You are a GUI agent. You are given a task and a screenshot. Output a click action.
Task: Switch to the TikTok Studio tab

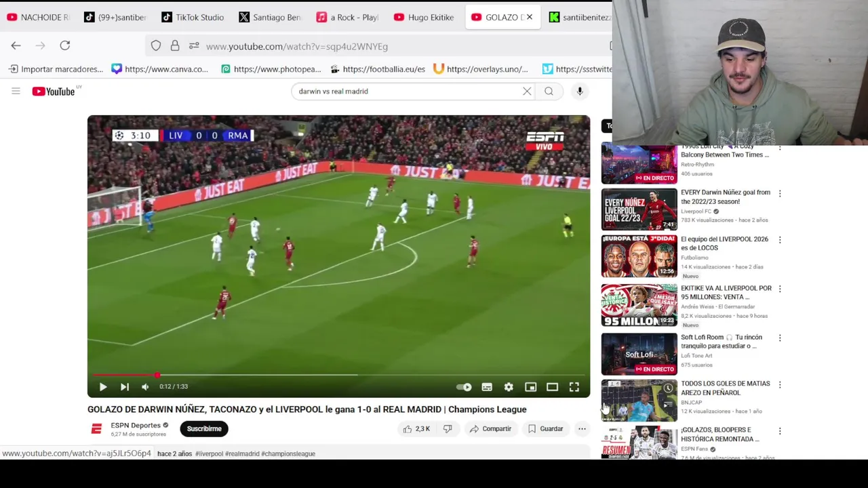[193, 17]
